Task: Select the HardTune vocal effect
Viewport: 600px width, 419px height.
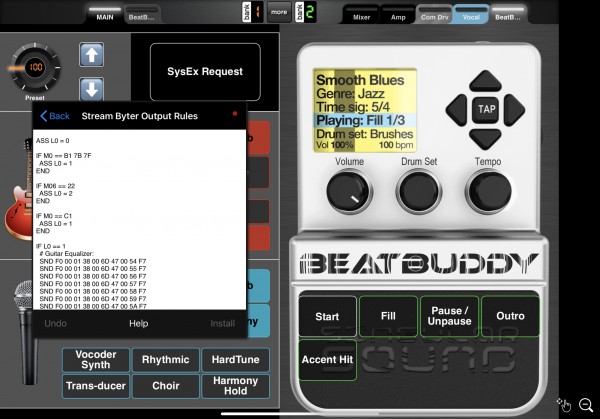Action: [235, 360]
